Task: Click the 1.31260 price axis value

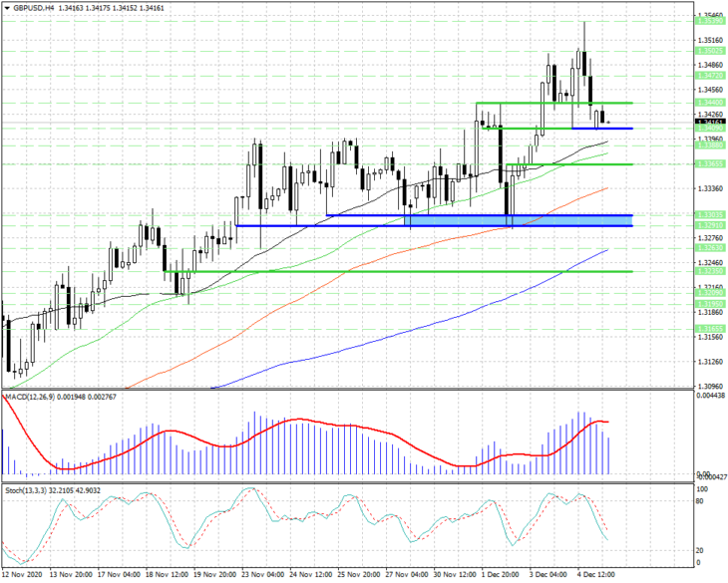Action: click(x=710, y=362)
